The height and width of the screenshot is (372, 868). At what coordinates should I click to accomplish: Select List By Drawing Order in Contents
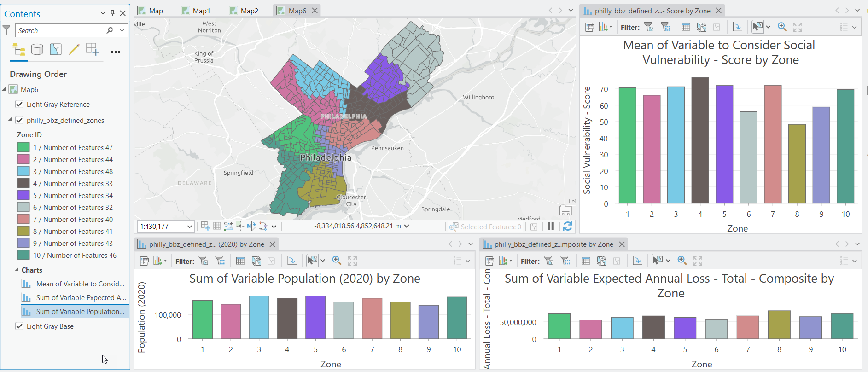(19, 49)
